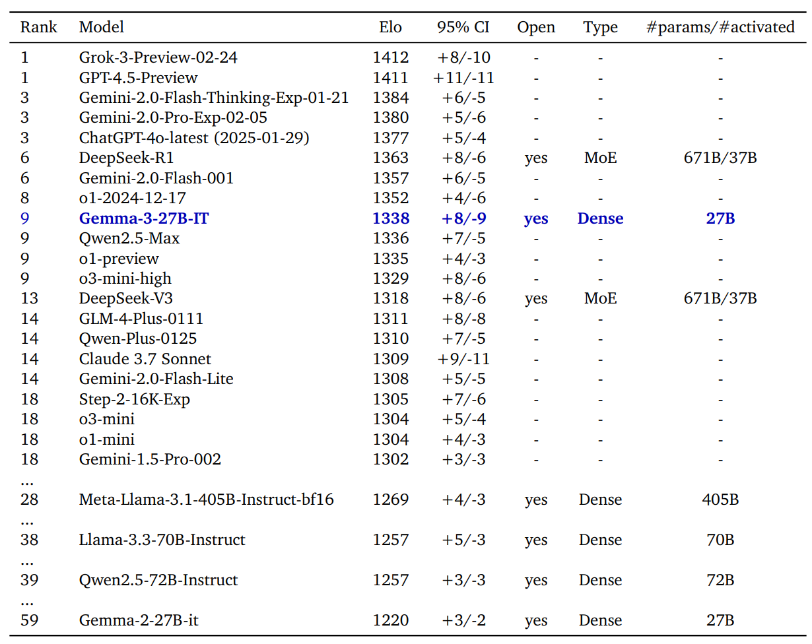The width and height of the screenshot is (812, 644).
Task: Click the 405B parameter count
Action: 720,500
